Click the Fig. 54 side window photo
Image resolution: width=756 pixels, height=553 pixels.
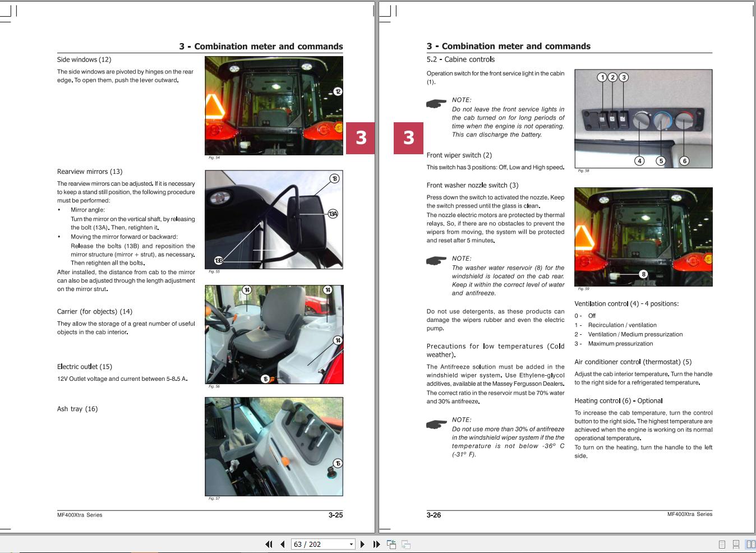point(274,105)
